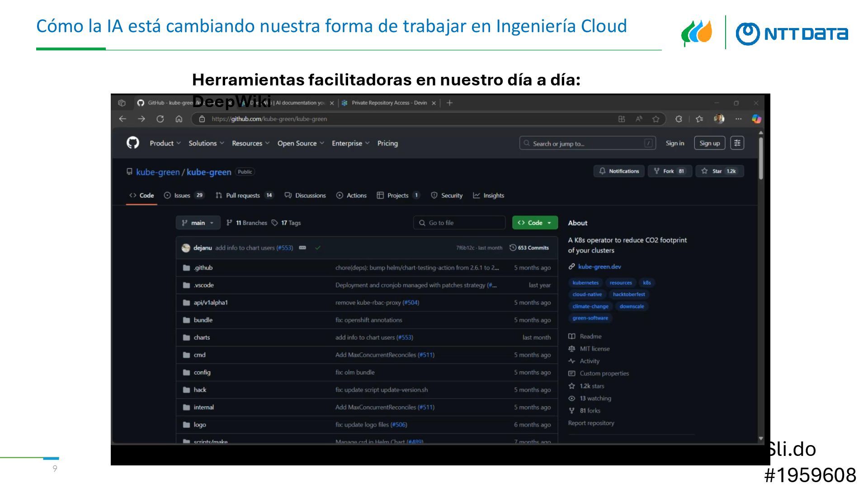868x488 pixels.
Task: Click the Sign up button
Action: [709, 143]
